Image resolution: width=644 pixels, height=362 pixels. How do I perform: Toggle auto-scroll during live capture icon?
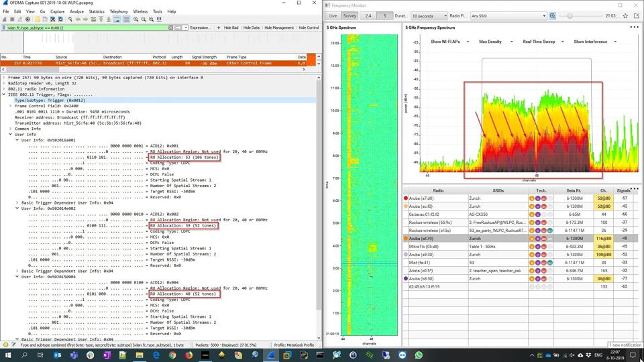coord(117,19)
